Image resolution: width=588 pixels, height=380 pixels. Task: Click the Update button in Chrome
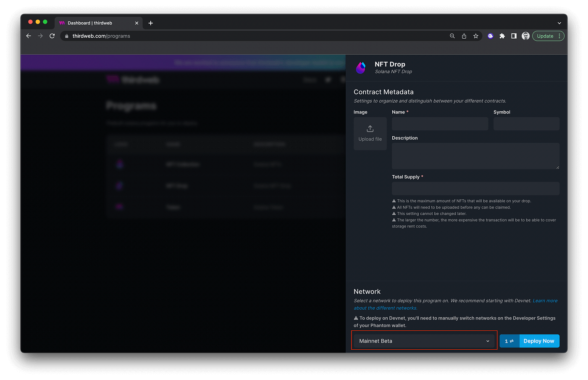545,36
